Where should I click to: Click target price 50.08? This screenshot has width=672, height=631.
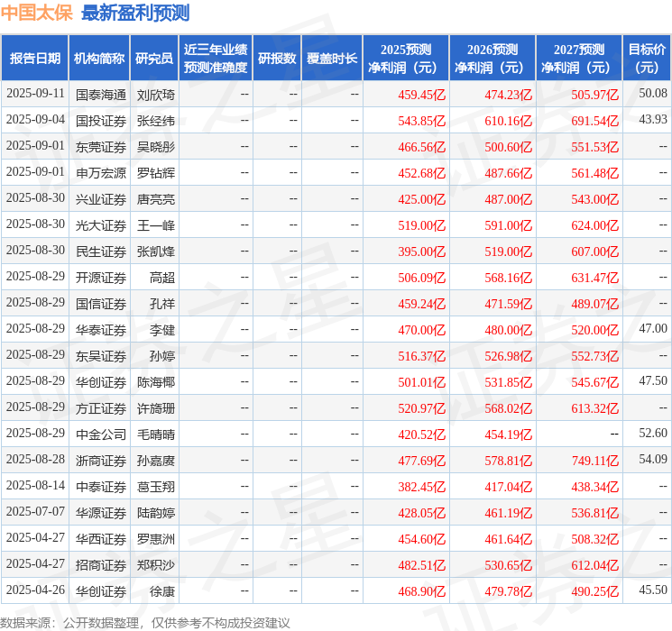pyautogui.click(x=653, y=94)
